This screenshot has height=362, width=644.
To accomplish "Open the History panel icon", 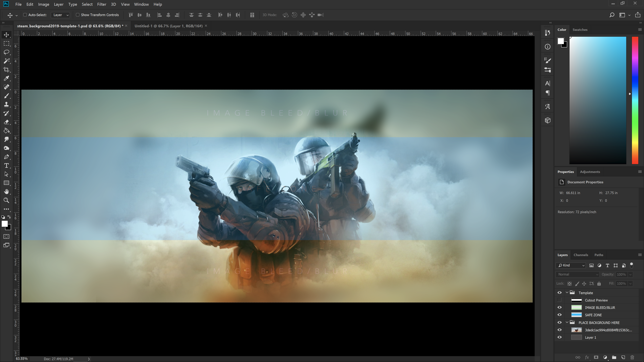I will click(548, 33).
